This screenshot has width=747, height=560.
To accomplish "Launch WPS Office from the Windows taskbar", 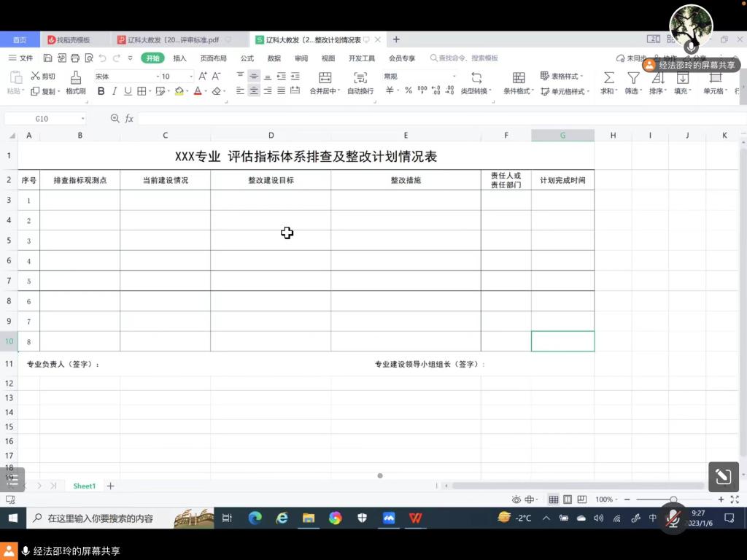I will coord(415,518).
